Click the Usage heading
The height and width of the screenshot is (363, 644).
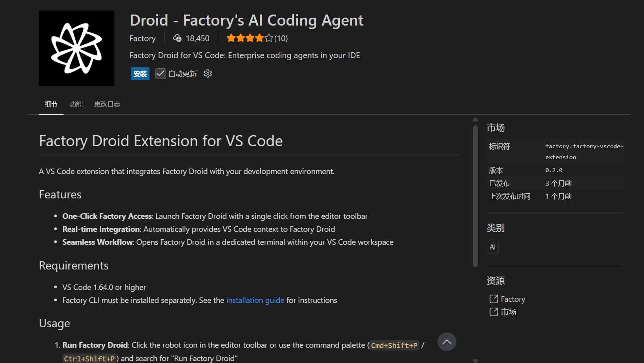[x=55, y=323]
